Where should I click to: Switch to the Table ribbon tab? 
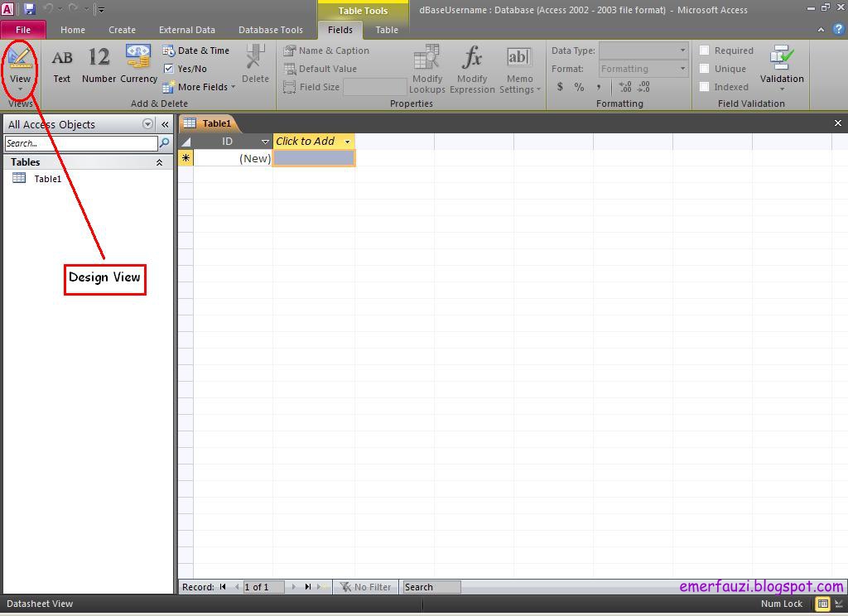pos(387,30)
